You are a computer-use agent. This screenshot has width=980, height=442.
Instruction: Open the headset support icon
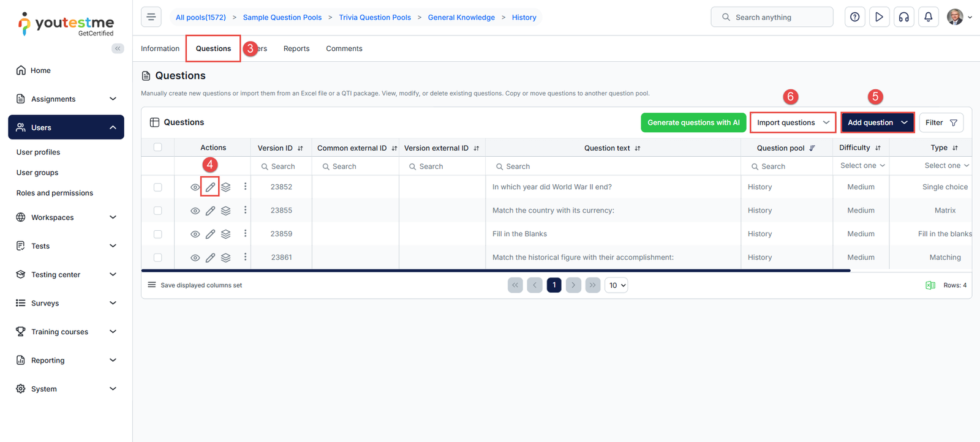(903, 17)
